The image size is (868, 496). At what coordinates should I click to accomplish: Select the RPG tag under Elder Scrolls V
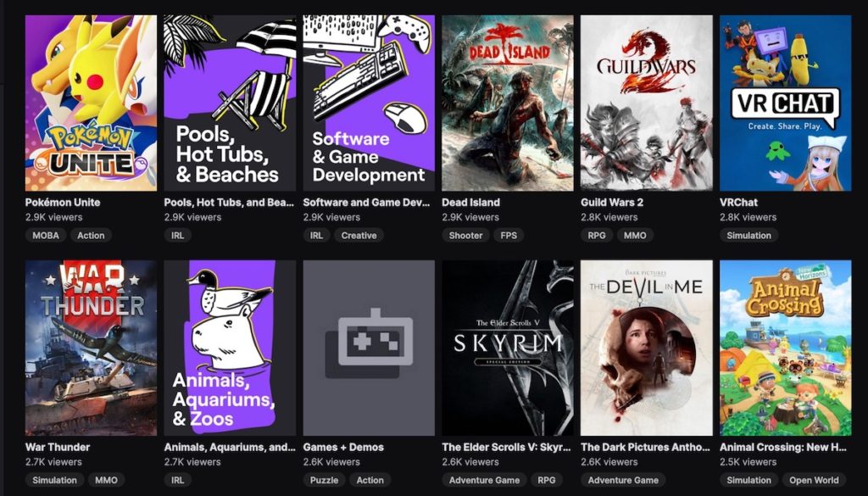[x=547, y=480]
